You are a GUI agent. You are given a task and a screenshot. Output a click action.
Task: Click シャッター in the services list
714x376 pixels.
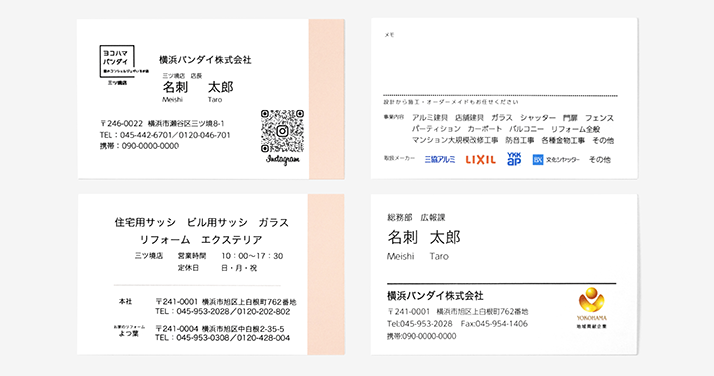(538, 118)
